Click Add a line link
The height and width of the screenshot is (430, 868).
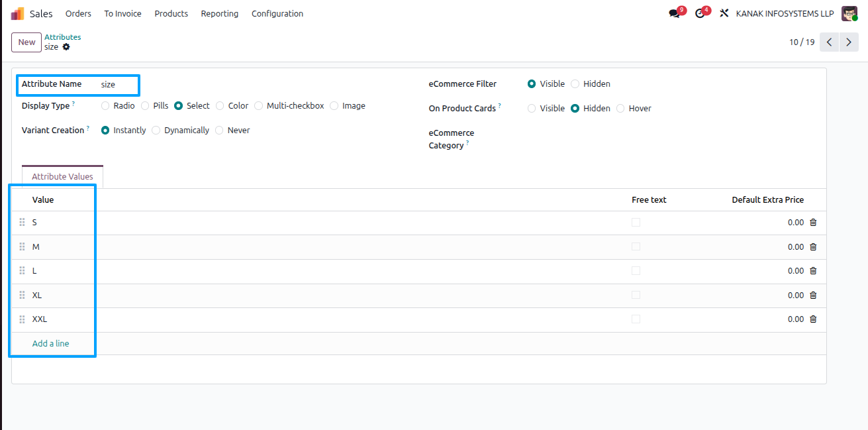(x=51, y=344)
